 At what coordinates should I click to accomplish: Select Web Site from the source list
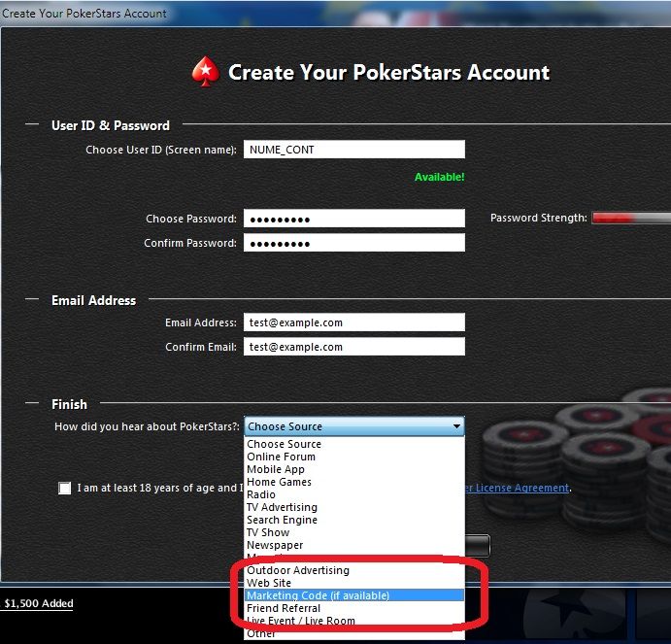tap(354, 583)
